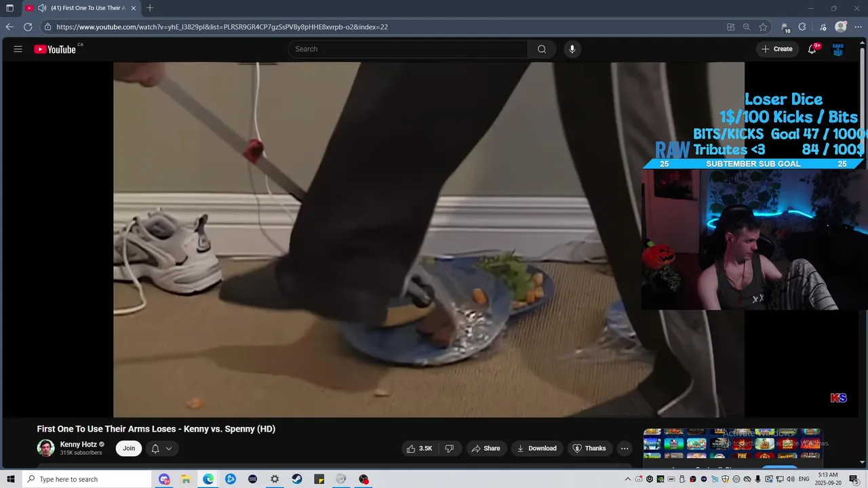Open the YouTube hamburger guide menu
The height and width of the screenshot is (488, 868).
(x=18, y=49)
